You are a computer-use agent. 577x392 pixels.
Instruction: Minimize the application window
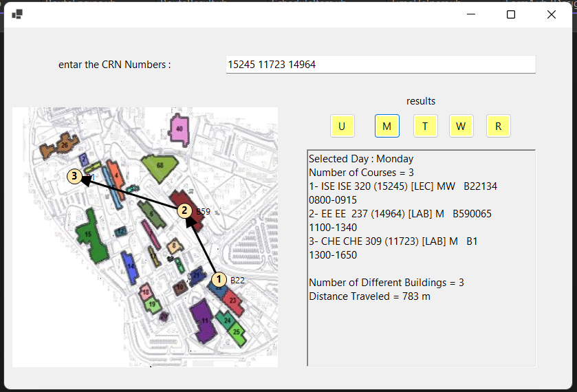471,14
